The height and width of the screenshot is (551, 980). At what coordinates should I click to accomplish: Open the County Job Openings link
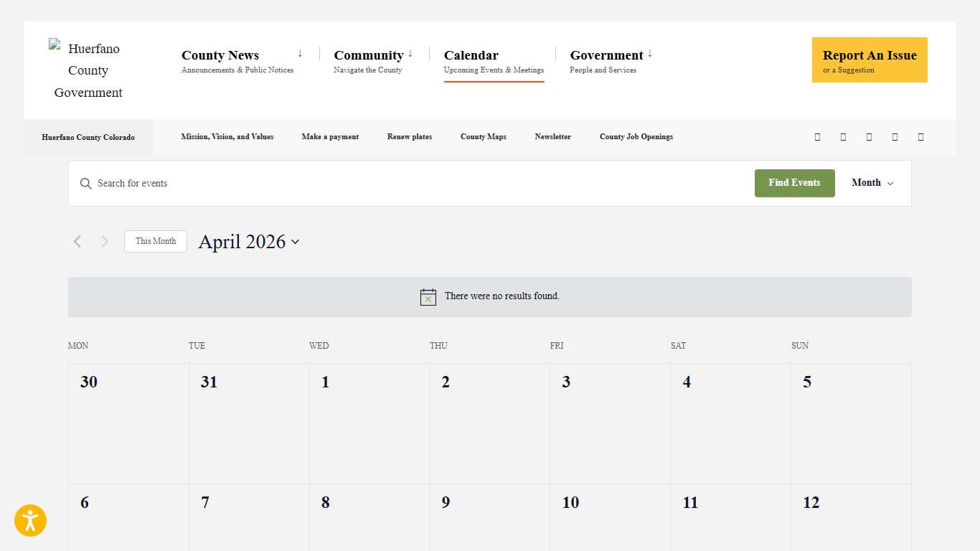click(636, 137)
